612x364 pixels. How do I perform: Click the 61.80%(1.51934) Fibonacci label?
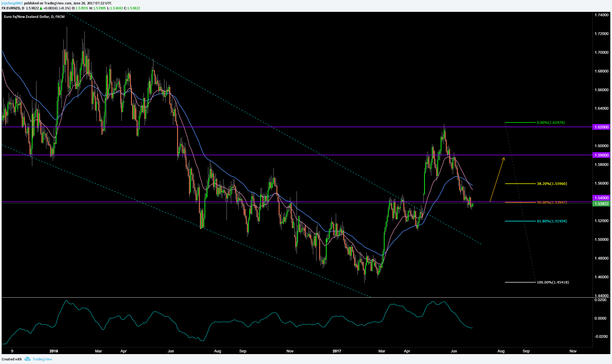coord(552,221)
